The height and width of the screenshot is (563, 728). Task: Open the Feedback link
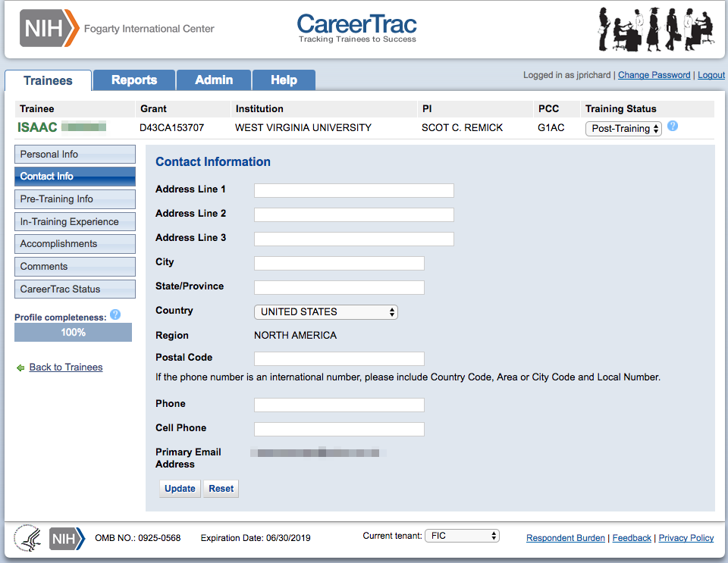[632, 538]
